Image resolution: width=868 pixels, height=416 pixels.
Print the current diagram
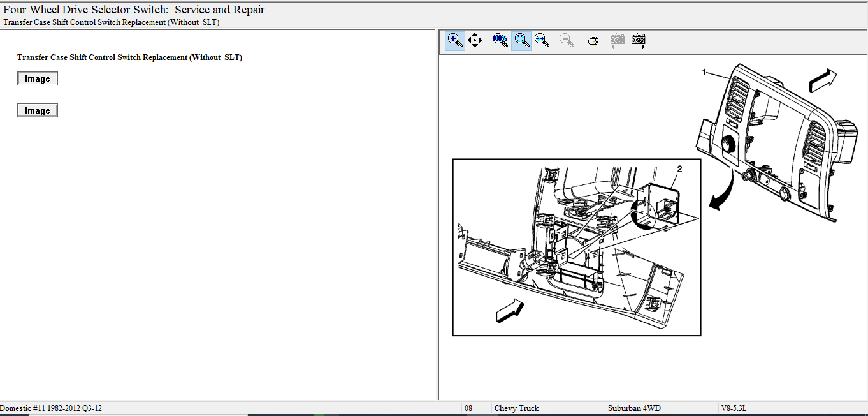pyautogui.click(x=593, y=41)
